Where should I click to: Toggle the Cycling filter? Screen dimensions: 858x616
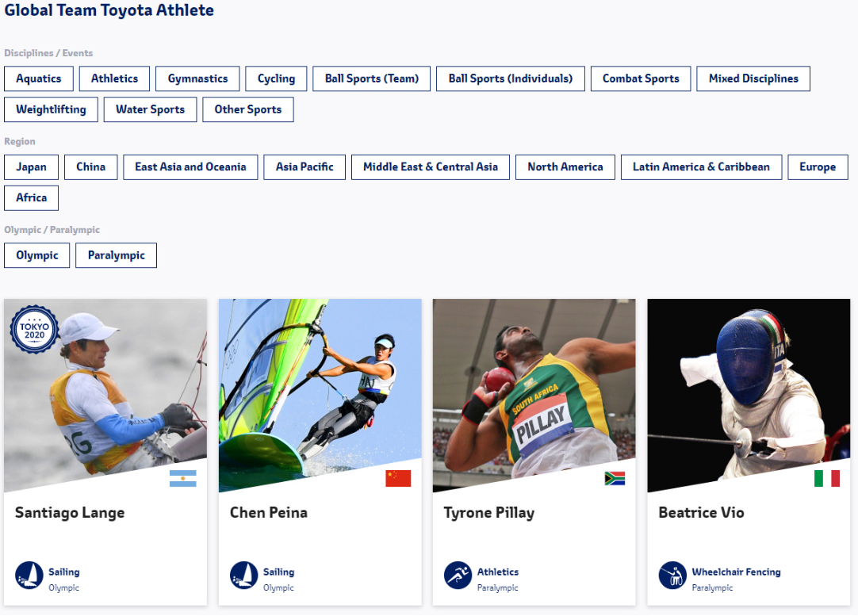tap(276, 78)
